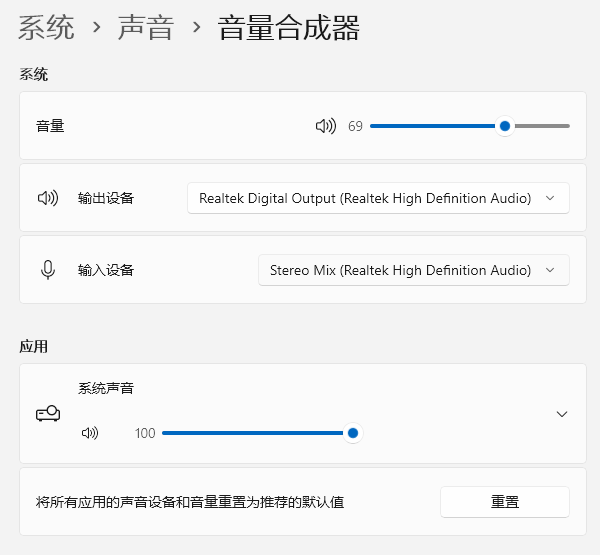600x555 pixels.
Task: Click the 音量合成器 page title
Action: tap(289, 28)
